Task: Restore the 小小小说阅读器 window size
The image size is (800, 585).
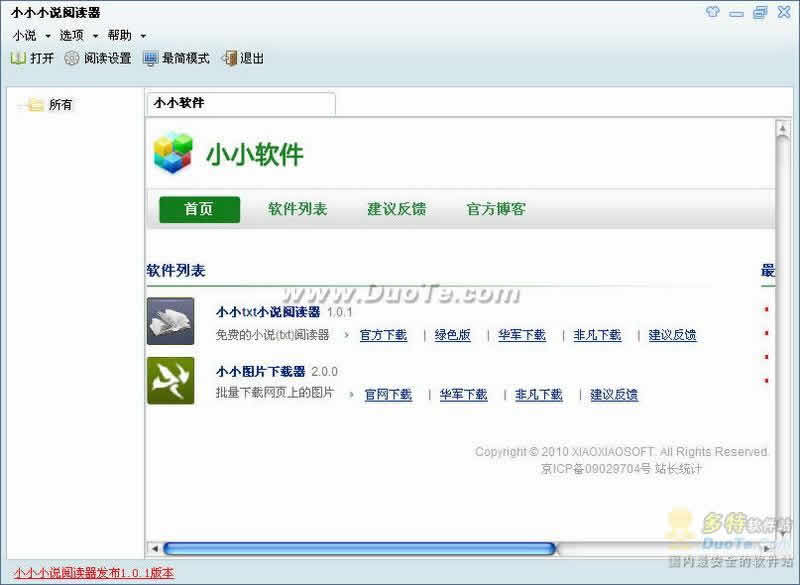Action: click(x=760, y=12)
